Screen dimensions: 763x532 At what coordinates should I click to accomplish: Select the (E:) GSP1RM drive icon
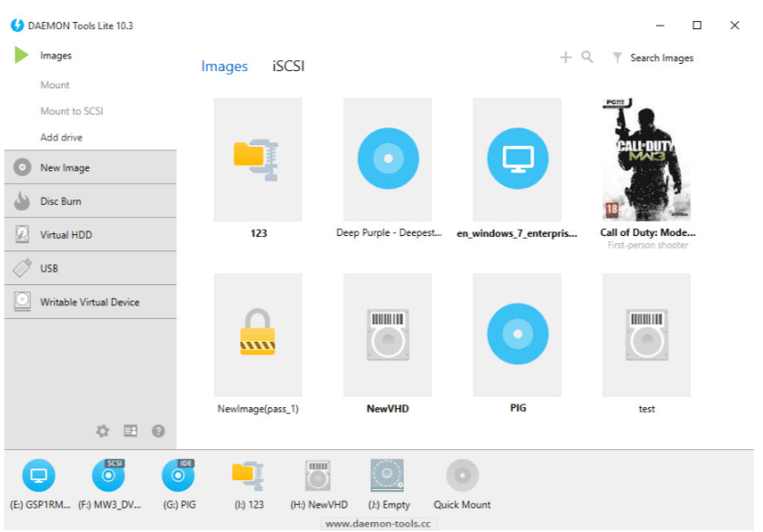[38, 476]
